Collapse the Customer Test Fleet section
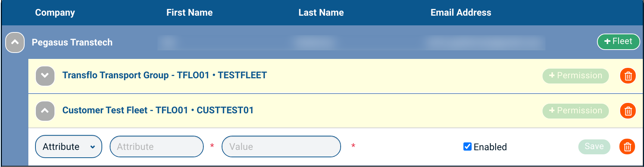Viewport: 644px width, 167px height. pos(45,111)
